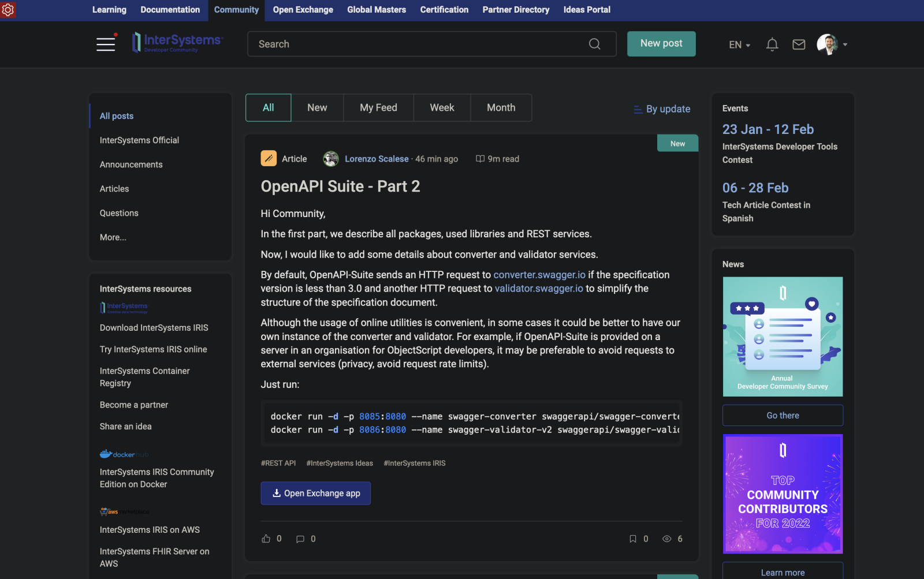Open Certification in top navigation
The image size is (924, 579).
pyautogui.click(x=444, y=10)
